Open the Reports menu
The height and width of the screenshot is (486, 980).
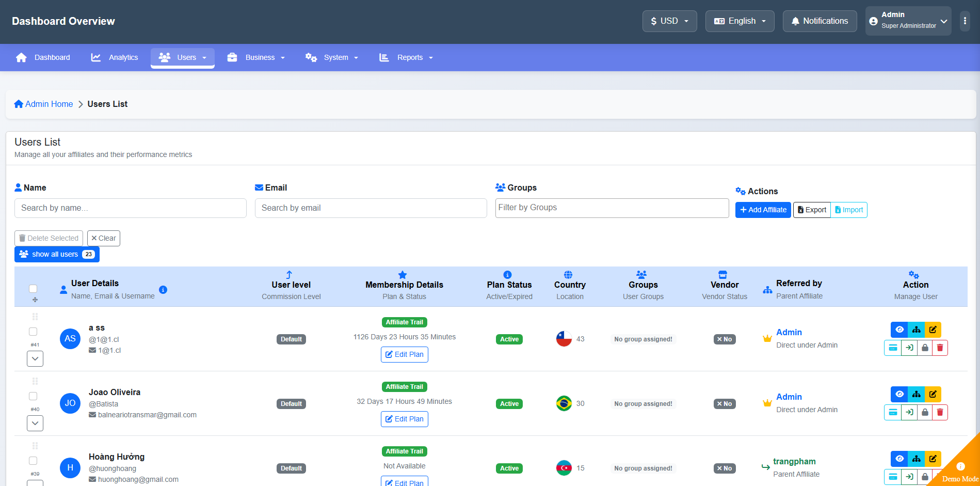[x=406, y=57]
